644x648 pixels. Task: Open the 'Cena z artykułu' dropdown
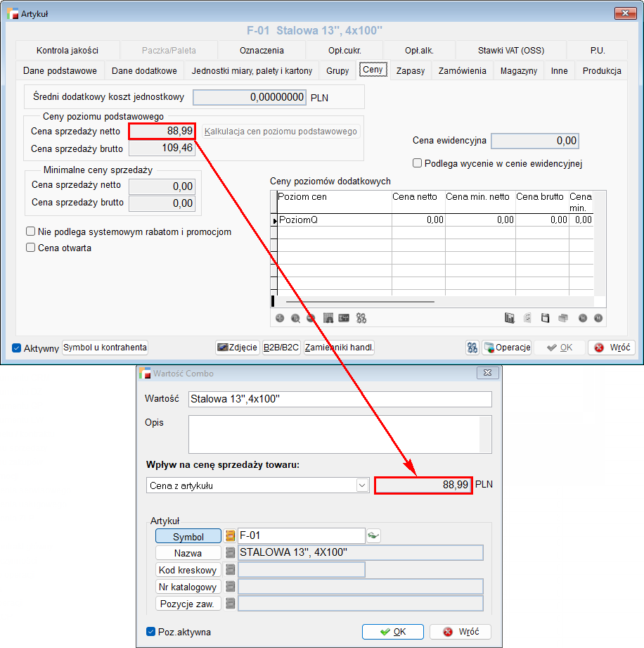(x=362, y=485)
